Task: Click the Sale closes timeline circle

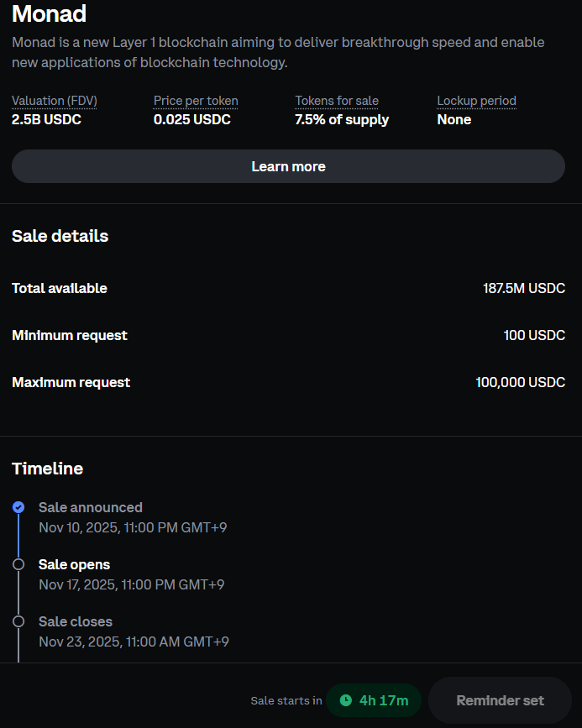Action: click(x=18, y=621)
